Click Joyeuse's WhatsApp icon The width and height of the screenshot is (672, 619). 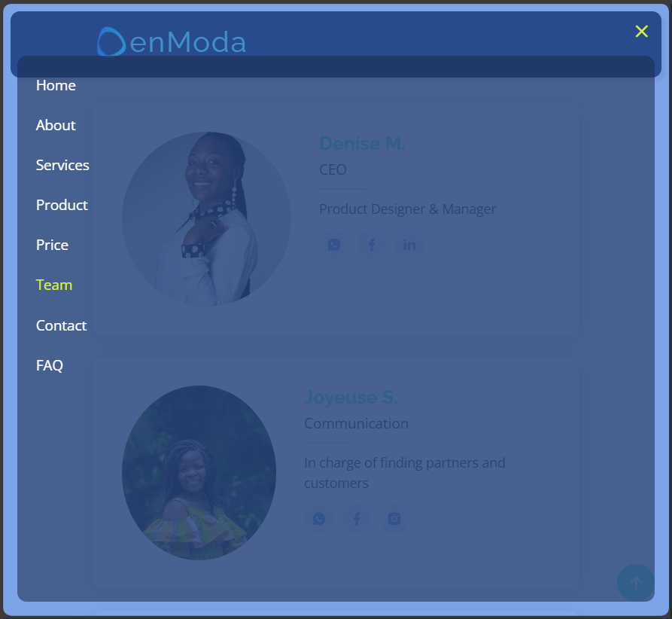(x=318, y=519)
